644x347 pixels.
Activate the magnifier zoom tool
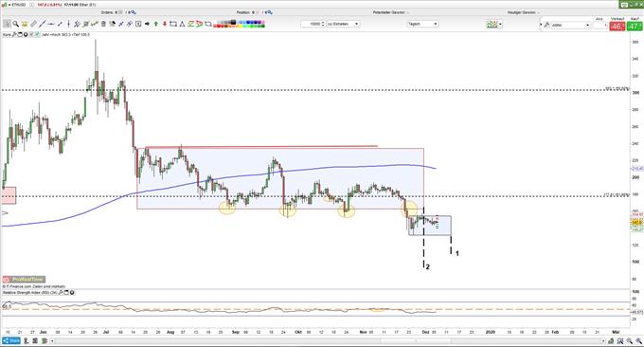coord(15,24)
